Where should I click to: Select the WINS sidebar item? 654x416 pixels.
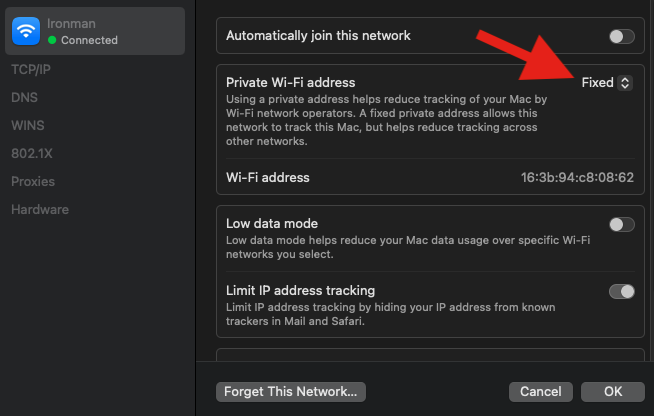[27, 126]
